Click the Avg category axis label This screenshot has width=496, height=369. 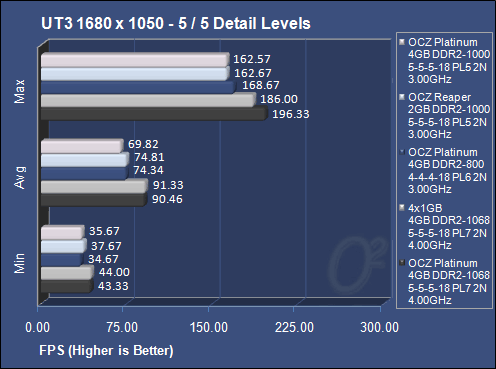[20, 178]
